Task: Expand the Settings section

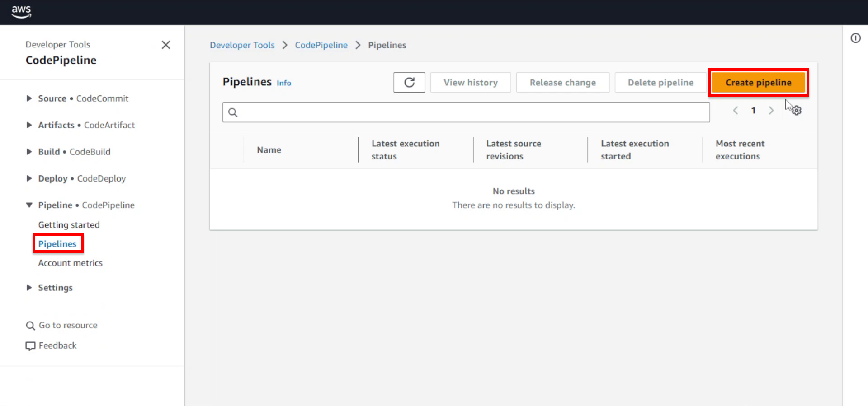Action: pyautogui.click(x=29, y=288)
